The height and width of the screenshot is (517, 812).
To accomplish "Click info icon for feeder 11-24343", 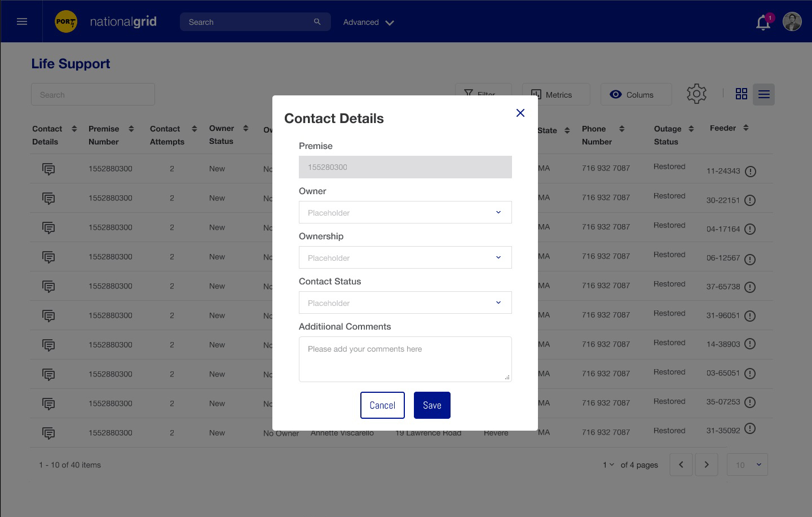I will click(x=750, y=172).
